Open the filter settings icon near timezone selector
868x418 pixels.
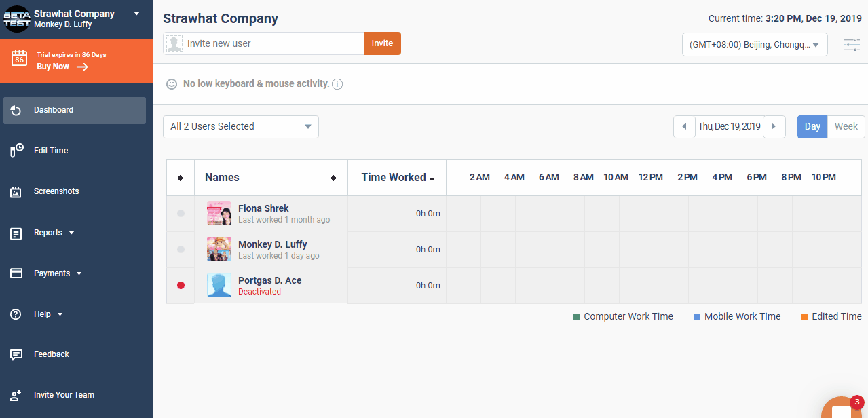coord(851,44)
